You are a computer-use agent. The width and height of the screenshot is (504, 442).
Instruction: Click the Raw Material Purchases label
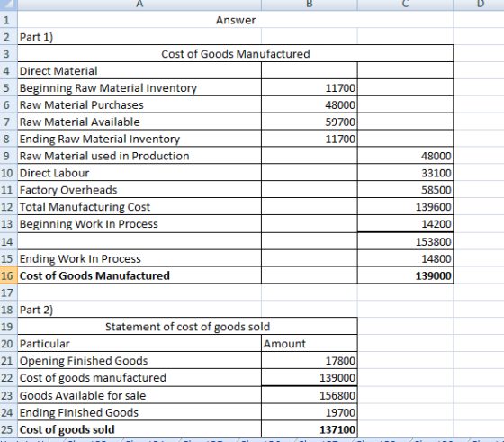click(139, 104)
